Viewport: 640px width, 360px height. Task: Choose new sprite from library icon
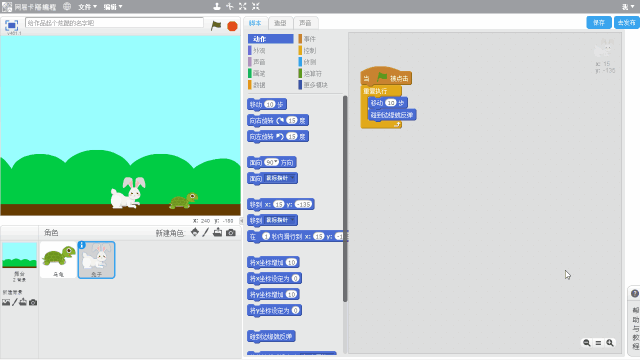point(195,233)
